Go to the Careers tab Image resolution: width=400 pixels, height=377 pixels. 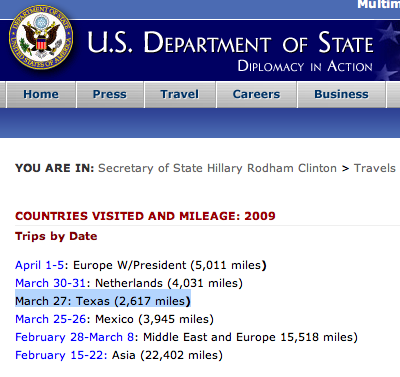coord(256,94)
